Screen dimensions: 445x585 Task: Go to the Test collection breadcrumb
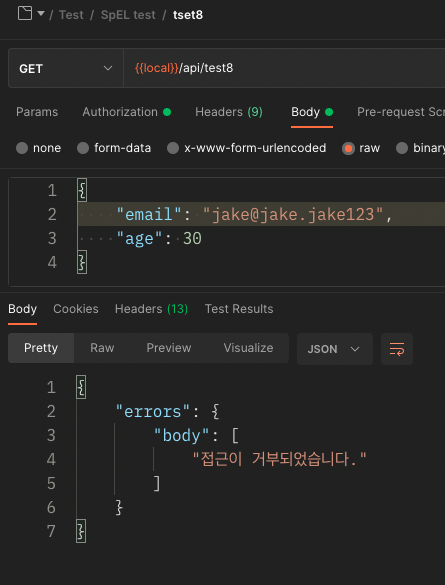(x=71, y=15)
